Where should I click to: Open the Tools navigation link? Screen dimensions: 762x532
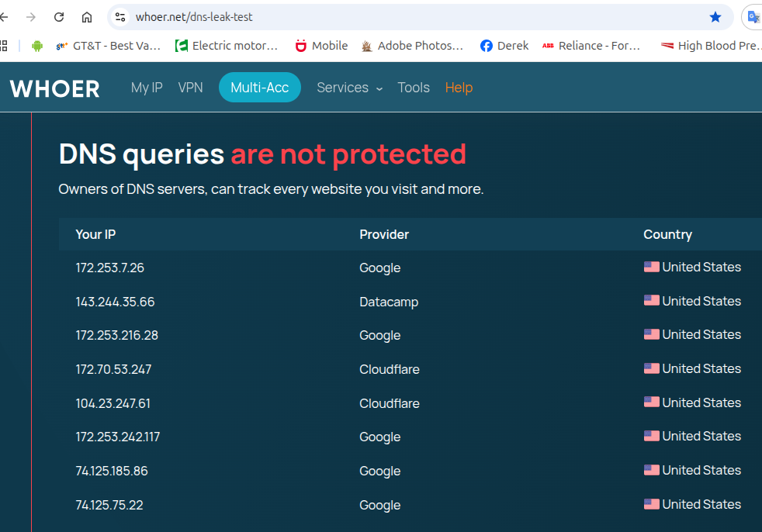coord(414,88)
